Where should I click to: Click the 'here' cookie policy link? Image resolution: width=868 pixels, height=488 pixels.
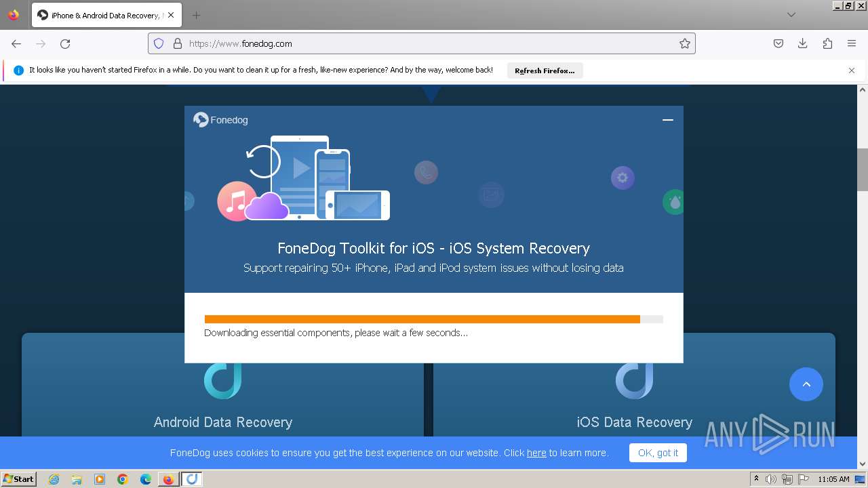click(536, 453)
